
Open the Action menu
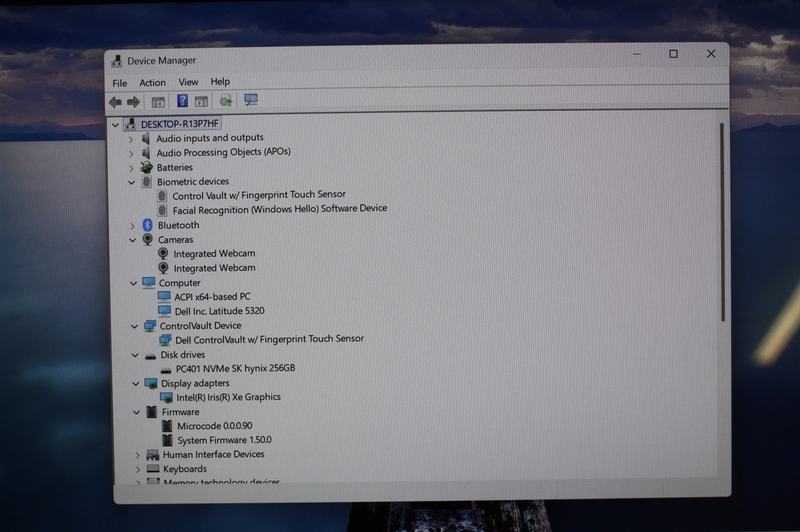(x=153, y=82)
